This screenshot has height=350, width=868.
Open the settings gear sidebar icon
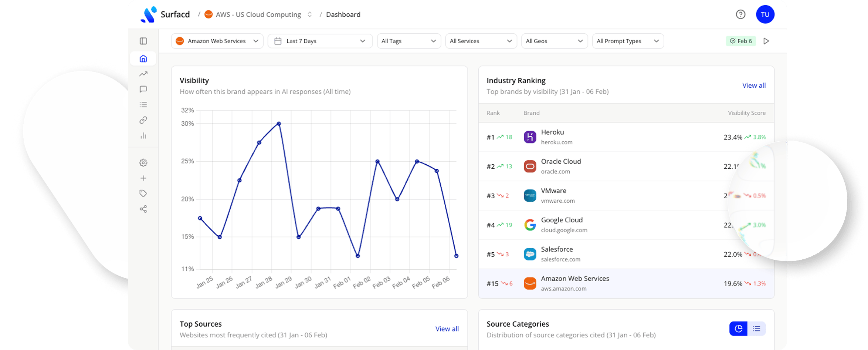tap(143, 163)
